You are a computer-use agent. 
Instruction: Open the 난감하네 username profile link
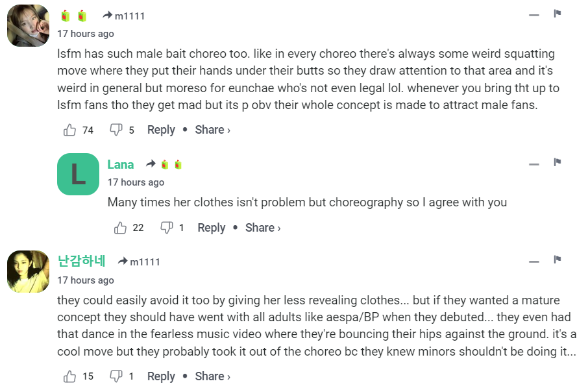[81, 261]
